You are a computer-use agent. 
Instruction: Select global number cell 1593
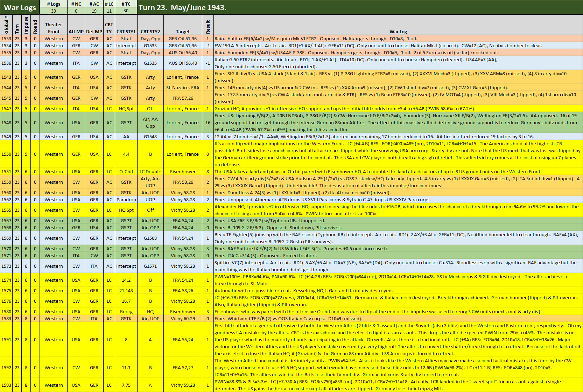(6, 385)
